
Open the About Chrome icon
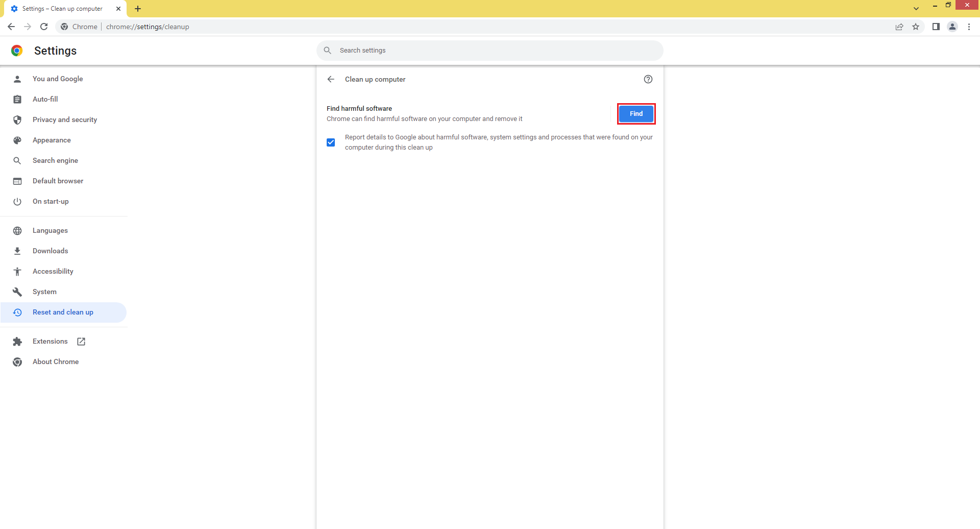(17, 362)
